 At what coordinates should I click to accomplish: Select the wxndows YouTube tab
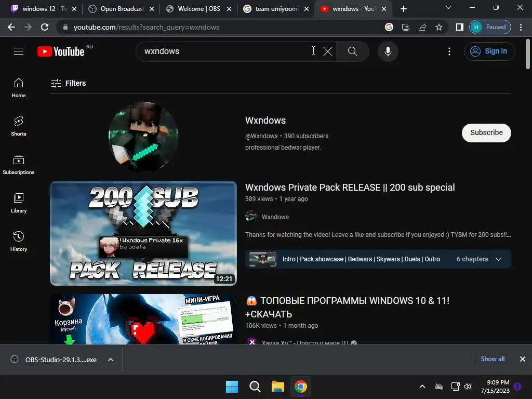(349, 9)
